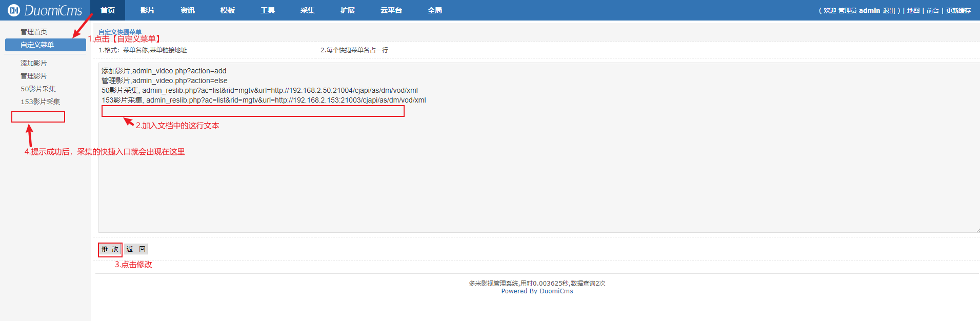Go to the 模板 navigation tab

228,10
